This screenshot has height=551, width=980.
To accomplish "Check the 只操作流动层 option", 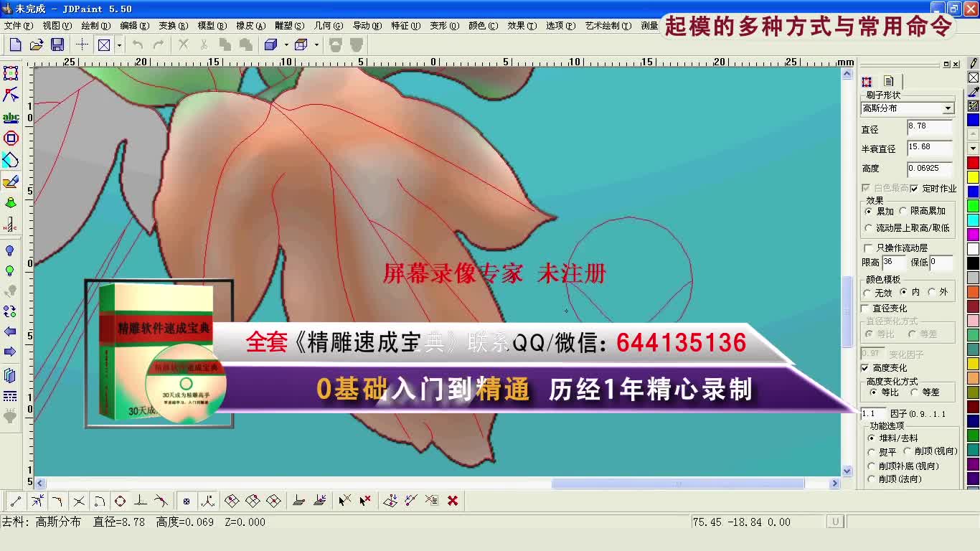I will click(867, 246).
